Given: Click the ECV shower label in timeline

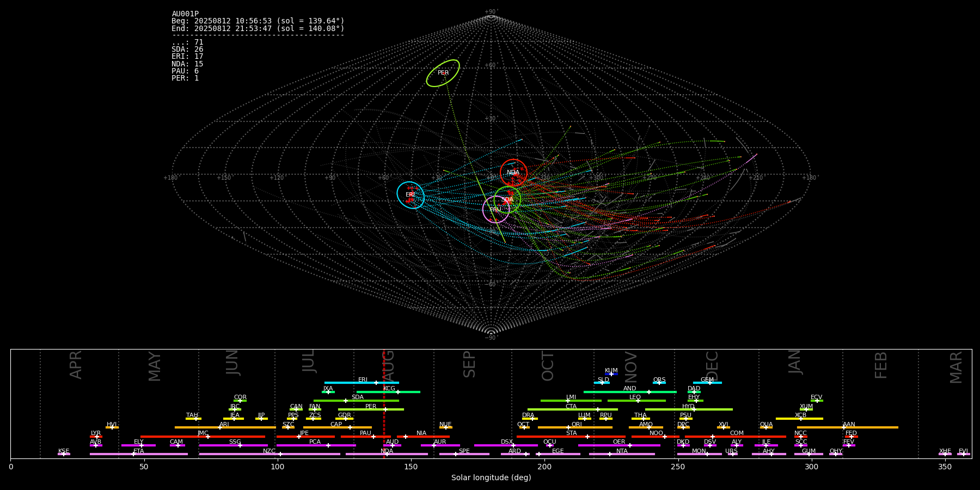Looking at the screenshot, I should click(816, 397).
